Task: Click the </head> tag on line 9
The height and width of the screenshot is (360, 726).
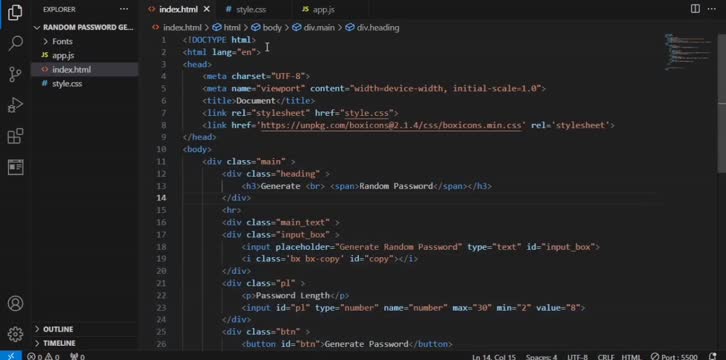Action: [x=200, y=137]
